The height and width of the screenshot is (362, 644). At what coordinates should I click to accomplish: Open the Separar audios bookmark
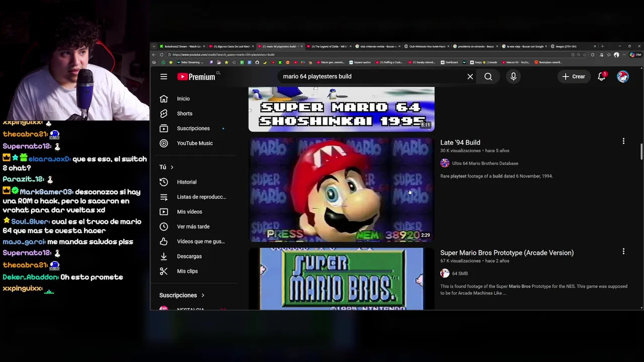[x=360, y=62]
